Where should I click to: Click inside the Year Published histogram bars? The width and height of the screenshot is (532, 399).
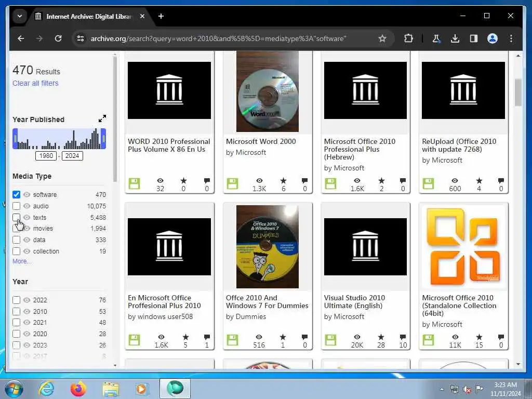tap(59, 139)
